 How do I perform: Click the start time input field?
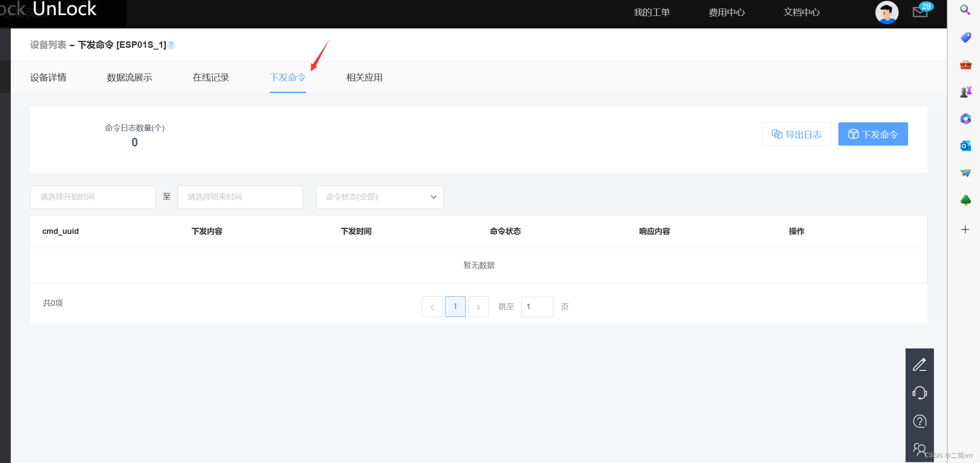coord(93,197)
